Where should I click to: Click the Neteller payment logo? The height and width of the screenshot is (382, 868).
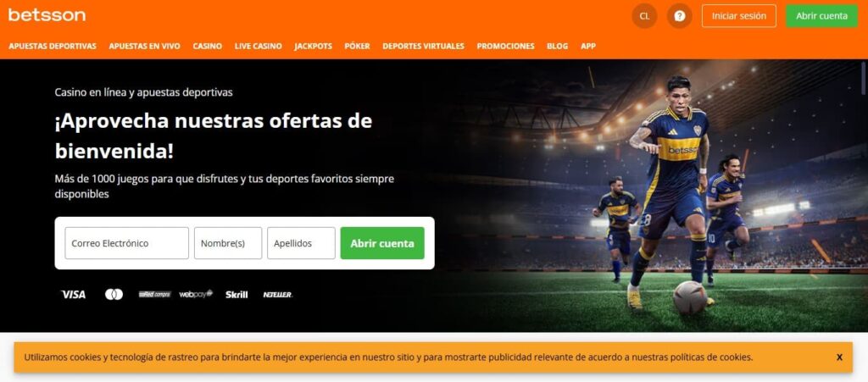278,295
